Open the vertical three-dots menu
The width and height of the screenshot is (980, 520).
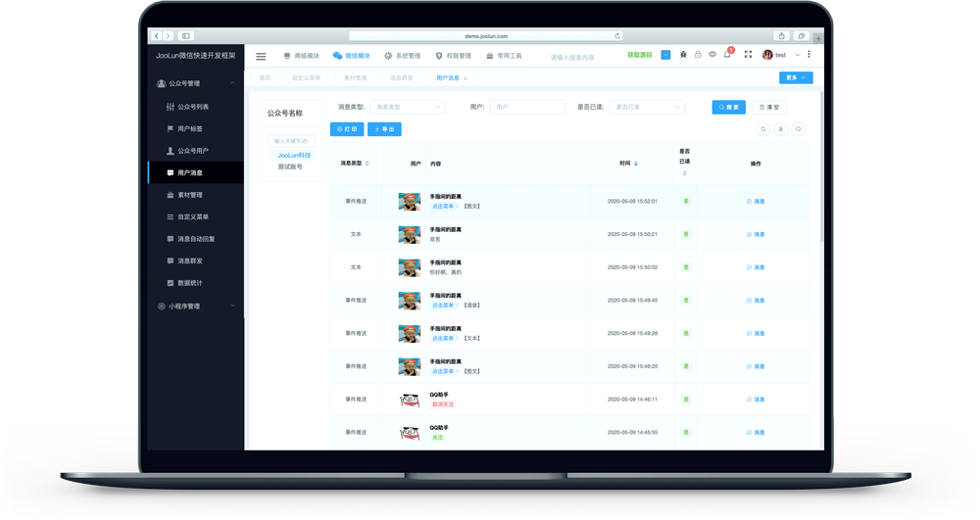pos(808,55)
